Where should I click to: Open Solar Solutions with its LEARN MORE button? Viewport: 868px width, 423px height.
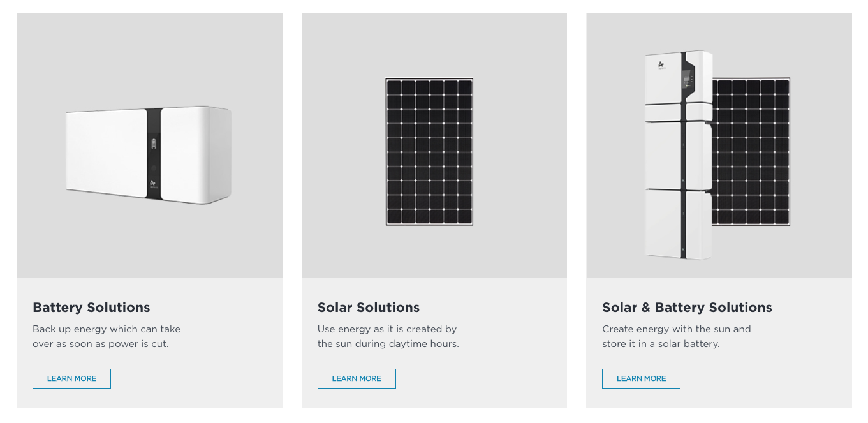[x=357, y=378]
